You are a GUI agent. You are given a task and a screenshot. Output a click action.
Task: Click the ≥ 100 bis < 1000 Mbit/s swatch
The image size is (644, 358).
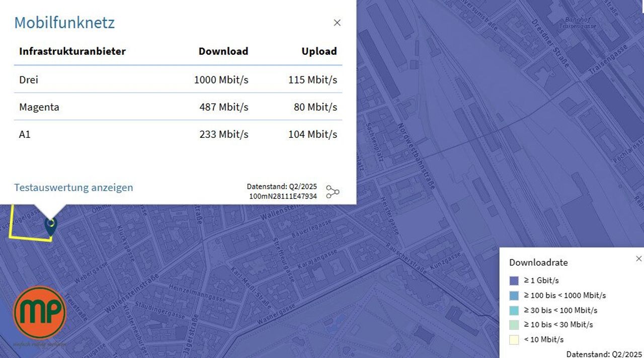coord(514,296)
